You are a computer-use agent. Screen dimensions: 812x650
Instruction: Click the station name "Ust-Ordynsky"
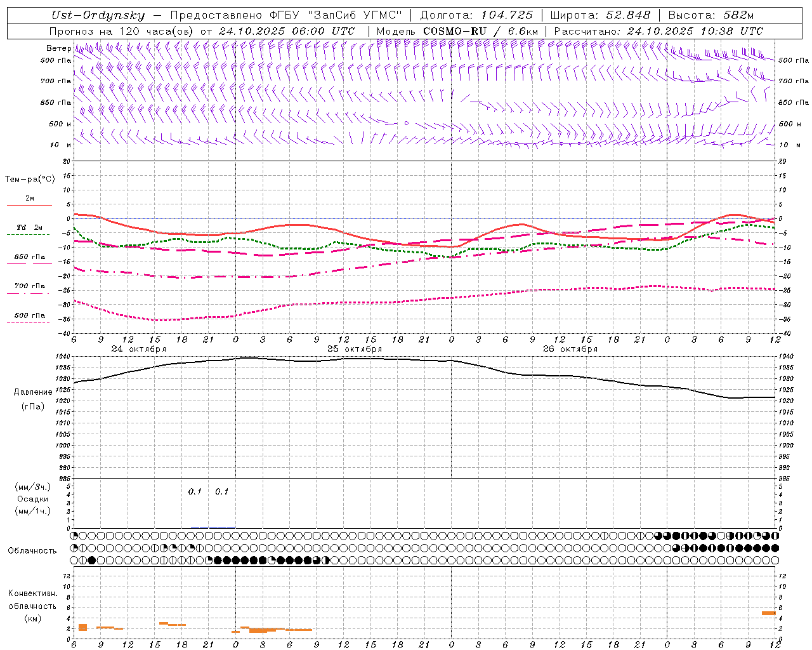click(x=98, y=15)
